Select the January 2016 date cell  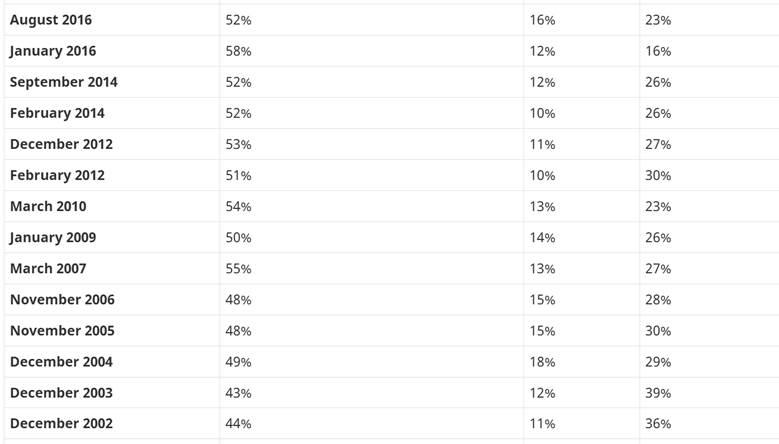[x=53, y=51]
